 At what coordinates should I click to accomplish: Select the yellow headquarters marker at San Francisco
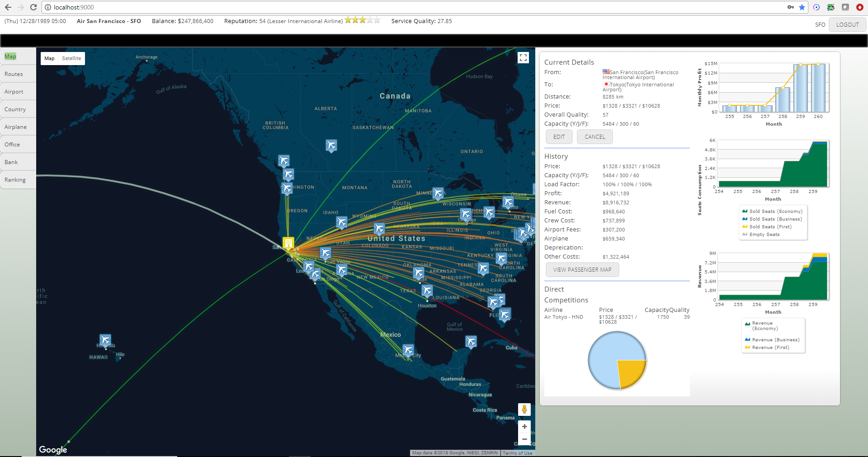(288, 243)
